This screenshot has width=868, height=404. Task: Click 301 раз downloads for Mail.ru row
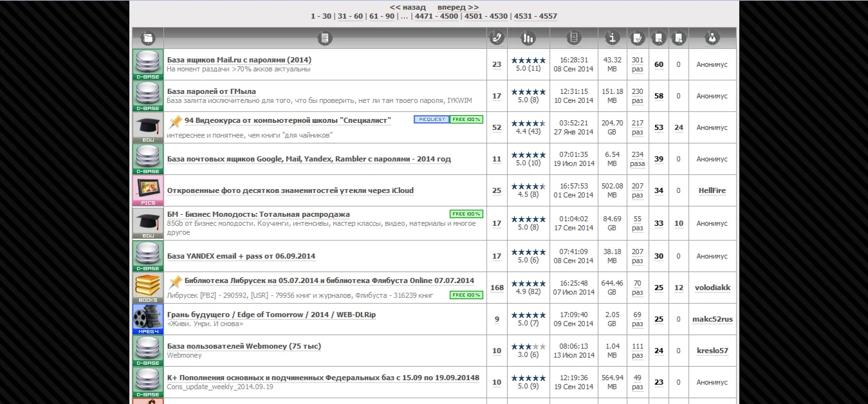pyautogui.click(x=638, y=64)
